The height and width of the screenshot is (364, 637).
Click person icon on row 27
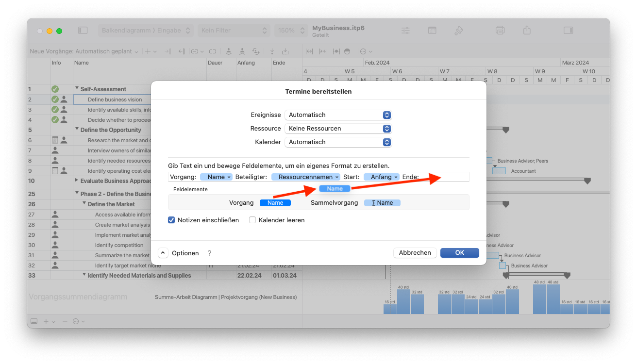(x=55, y=215)
